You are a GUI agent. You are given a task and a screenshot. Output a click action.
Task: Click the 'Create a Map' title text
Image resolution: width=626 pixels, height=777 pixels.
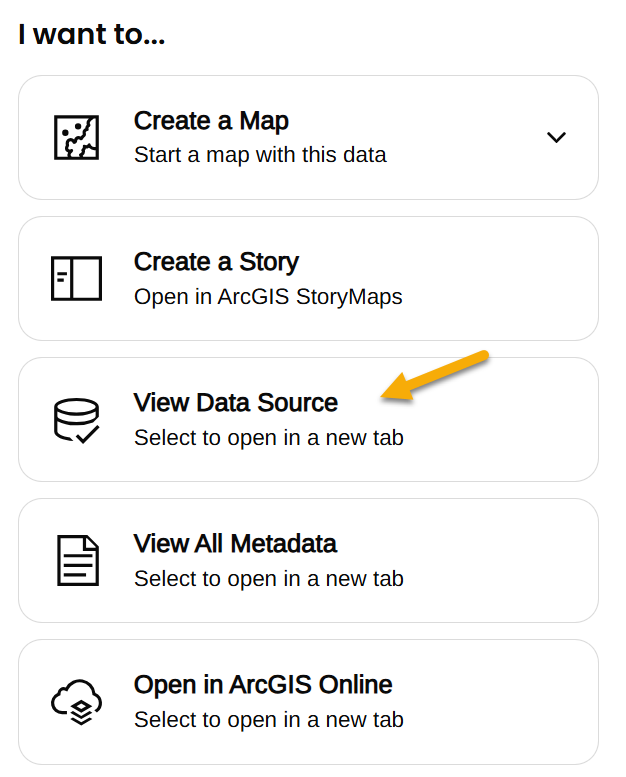click(211, 121)
